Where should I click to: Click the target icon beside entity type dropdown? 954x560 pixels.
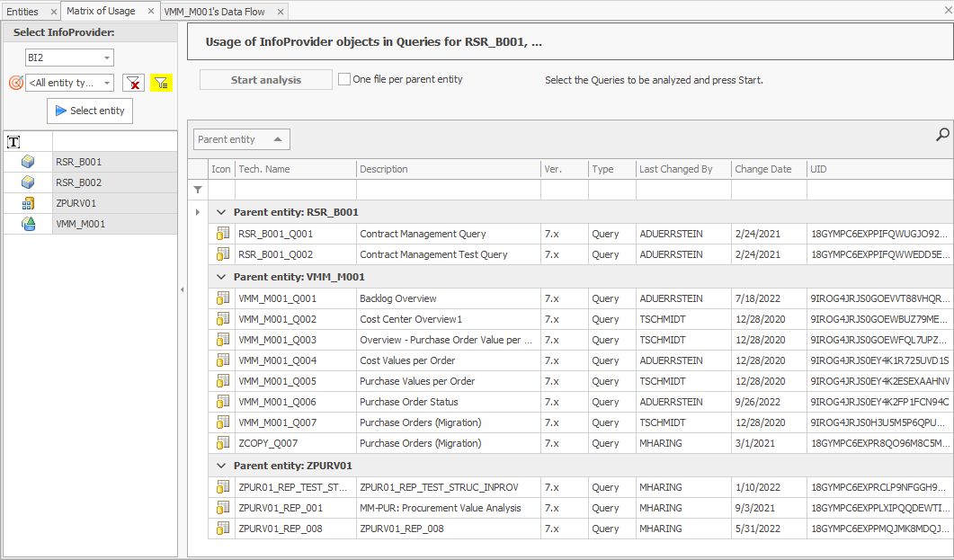[15, 83]
